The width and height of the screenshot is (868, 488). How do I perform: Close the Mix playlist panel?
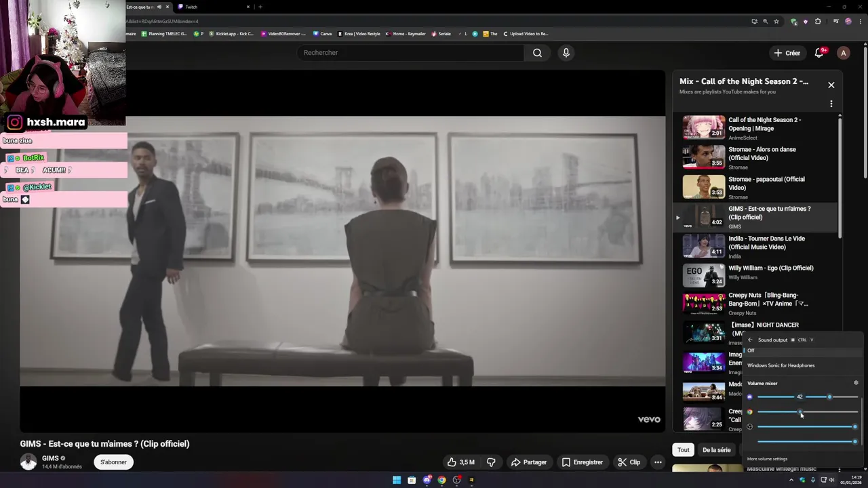coord(831,85)
